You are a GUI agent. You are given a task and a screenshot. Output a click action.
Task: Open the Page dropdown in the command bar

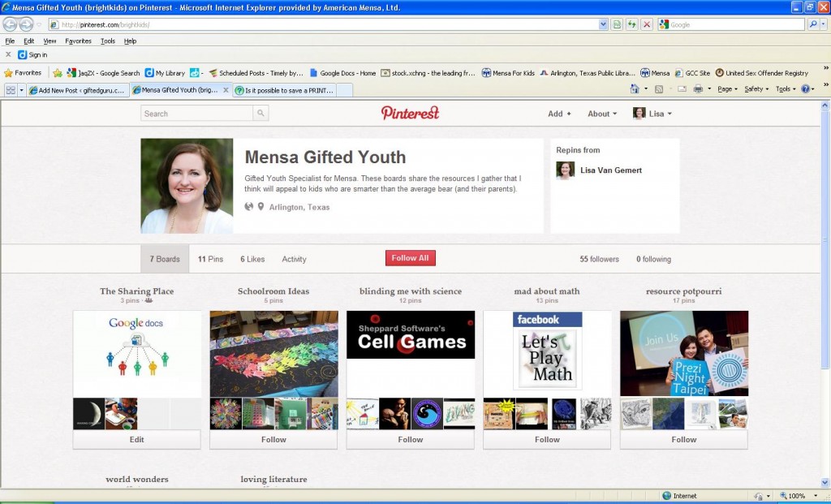coord(727,89)
